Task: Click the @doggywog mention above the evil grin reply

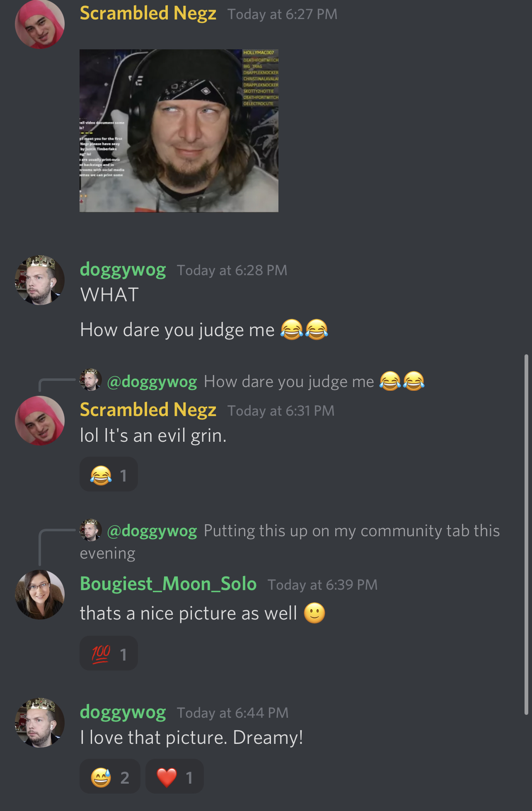Action: point(152,381)
